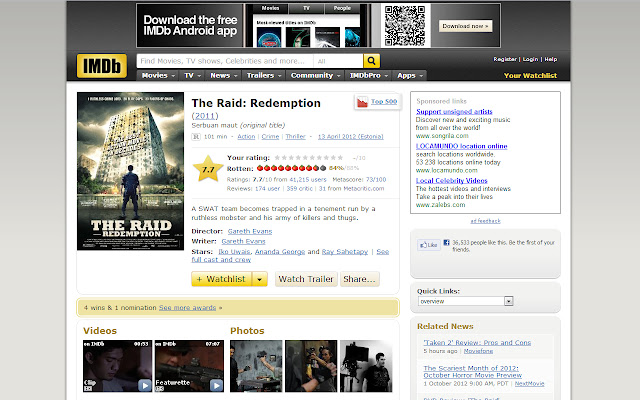Click the Register link
This screenshot has height=400, width=640.
pos(505,59)
